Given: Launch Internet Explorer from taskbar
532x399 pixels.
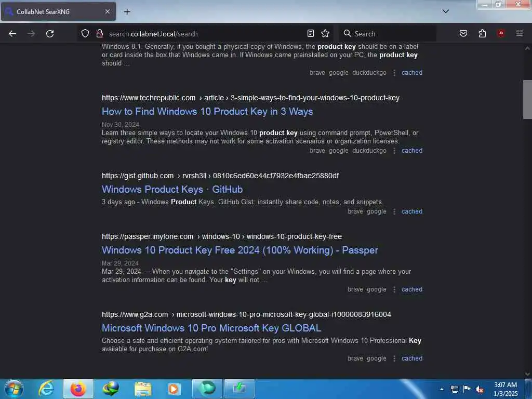Looking at the screenshot, I should pos(46,389).
